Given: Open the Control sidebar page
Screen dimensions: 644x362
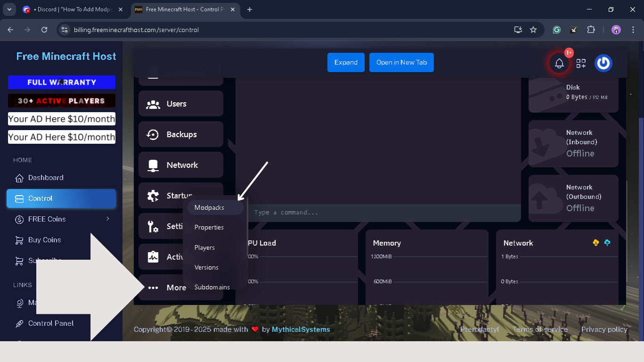Looking at the screenshot, I should coord(61,198).
